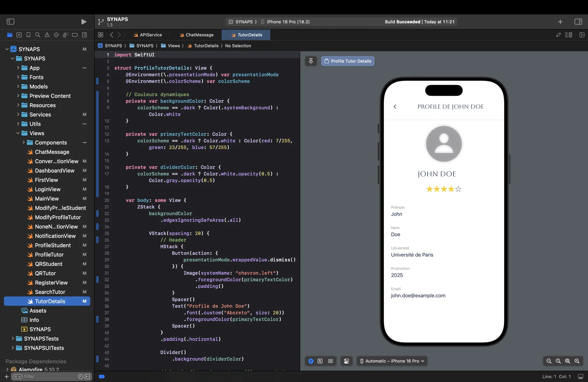This screenshot has height=382, width=588.
Task: Zoom preview to fit
Action: [567, 361]
